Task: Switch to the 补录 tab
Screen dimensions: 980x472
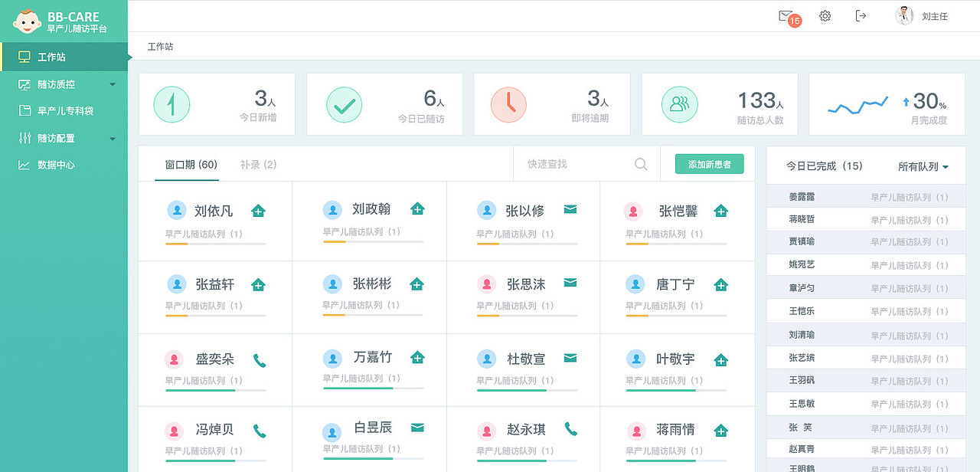Action: click(x=259, y=164)
